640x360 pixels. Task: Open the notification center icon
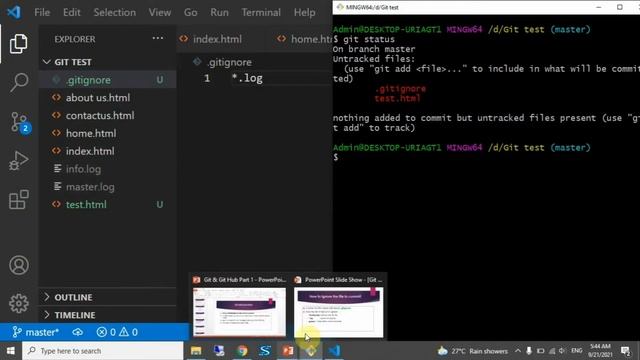coord(625,351)
